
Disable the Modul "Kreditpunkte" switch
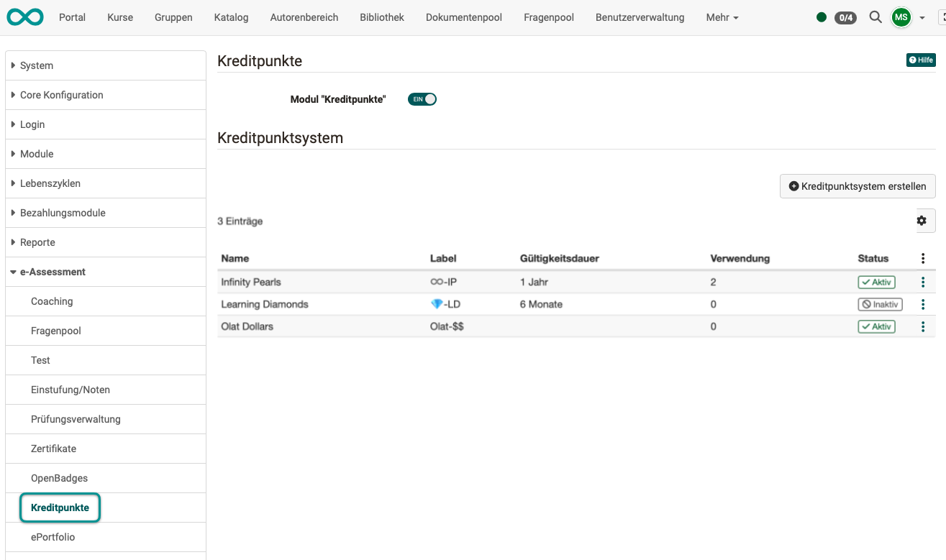(x=422, y=98)
